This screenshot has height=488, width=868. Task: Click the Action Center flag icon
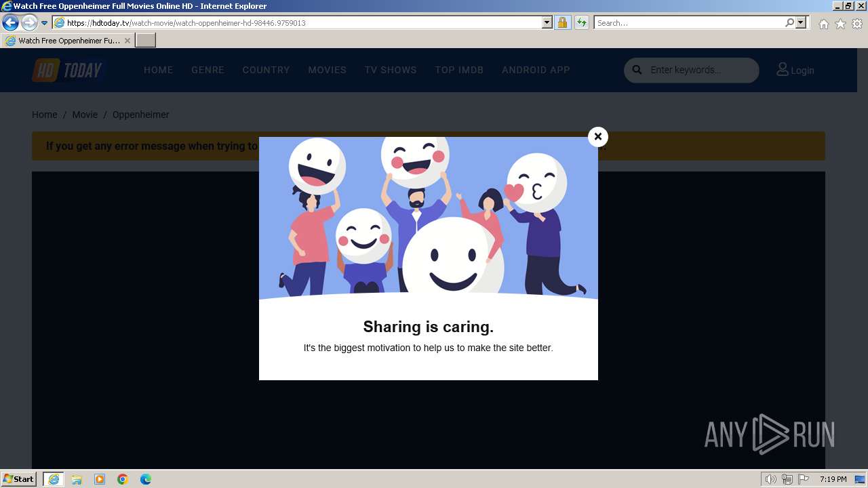(804, 479)
